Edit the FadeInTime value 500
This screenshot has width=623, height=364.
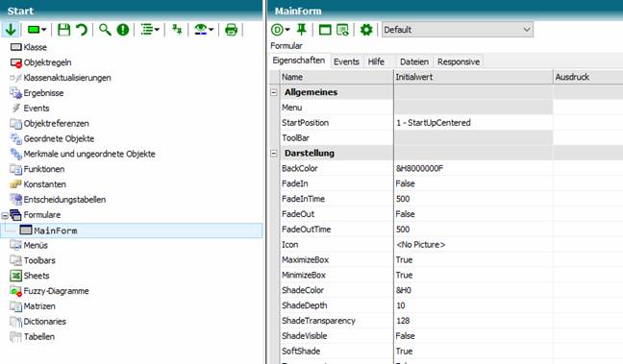click(473, 199)
